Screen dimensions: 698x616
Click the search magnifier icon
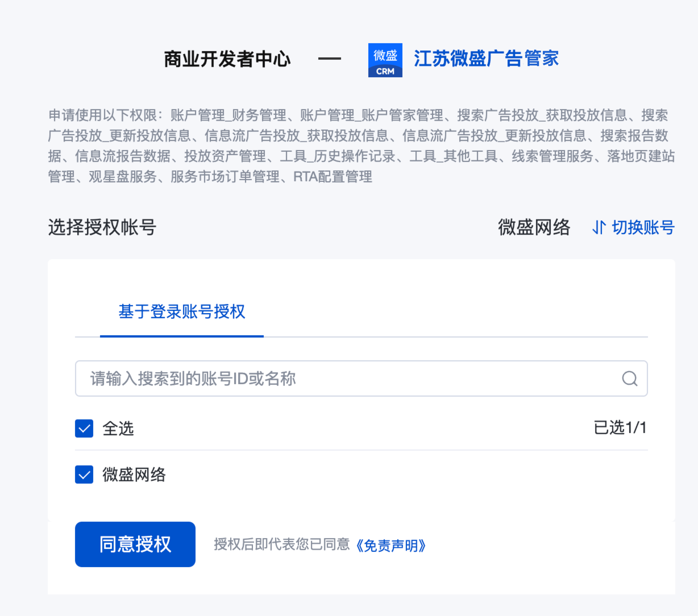[629, 378]
